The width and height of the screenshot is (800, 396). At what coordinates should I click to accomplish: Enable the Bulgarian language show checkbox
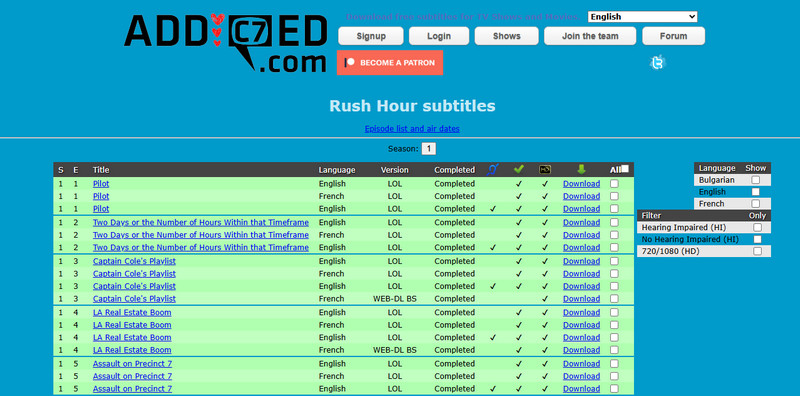[756, 180]
